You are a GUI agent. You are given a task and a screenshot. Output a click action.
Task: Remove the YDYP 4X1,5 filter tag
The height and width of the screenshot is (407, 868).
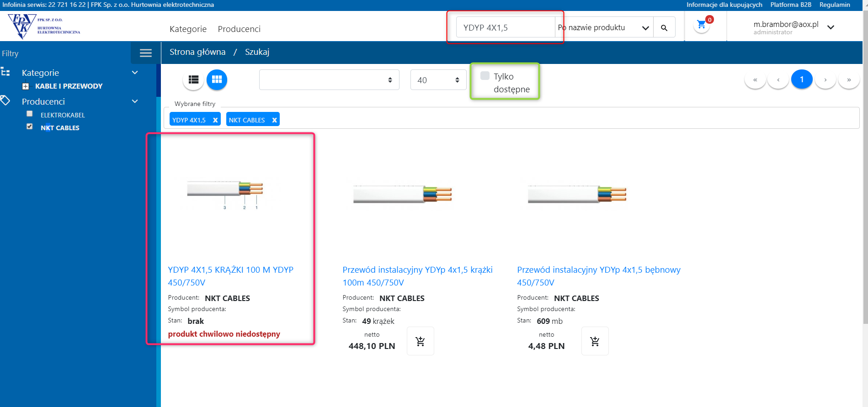tap(215, 120)
